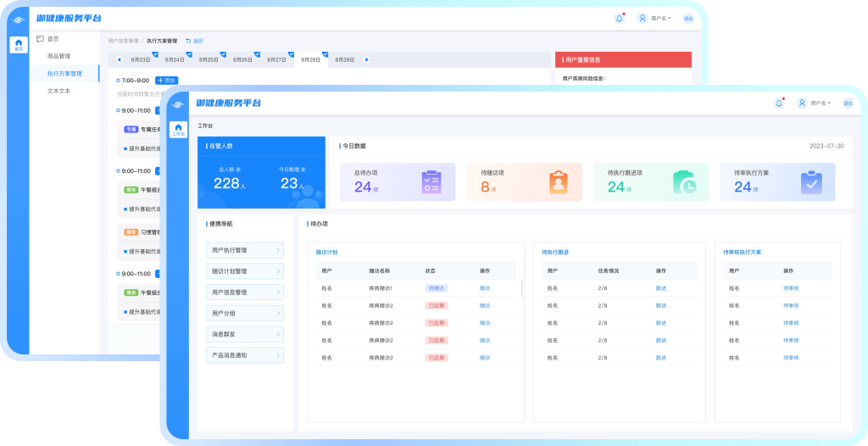This screenshot has width=868, height=446.
Task: Click the purple checklist icon on 总待办项 card
Action: coord(431,181)
